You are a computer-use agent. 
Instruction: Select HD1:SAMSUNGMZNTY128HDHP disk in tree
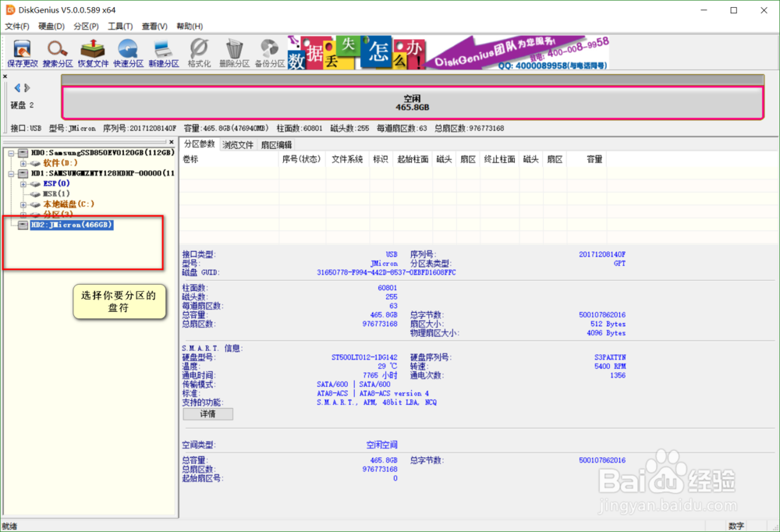(x=102, y=173)
